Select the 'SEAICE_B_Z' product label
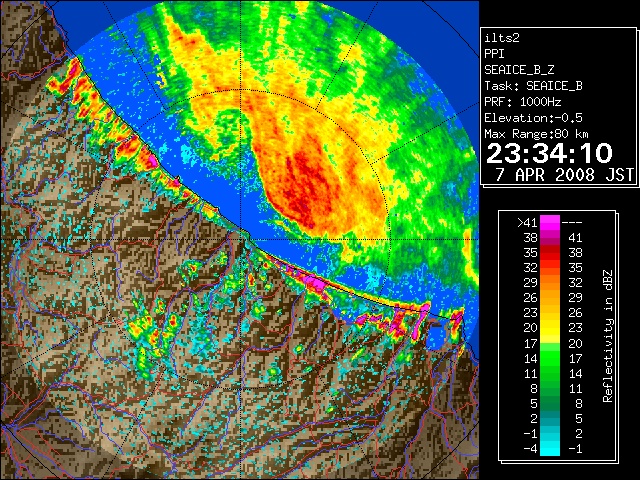The image size is (640, 480). point(519,70)
